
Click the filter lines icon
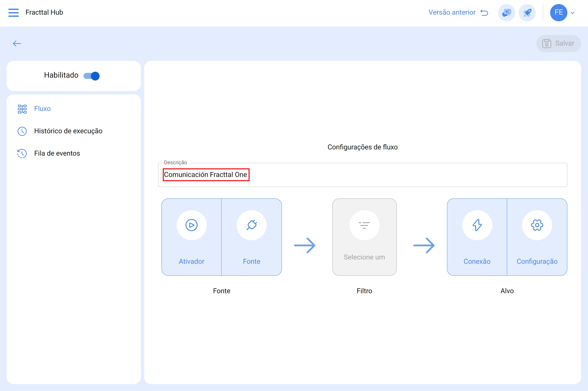click(364, 225)
